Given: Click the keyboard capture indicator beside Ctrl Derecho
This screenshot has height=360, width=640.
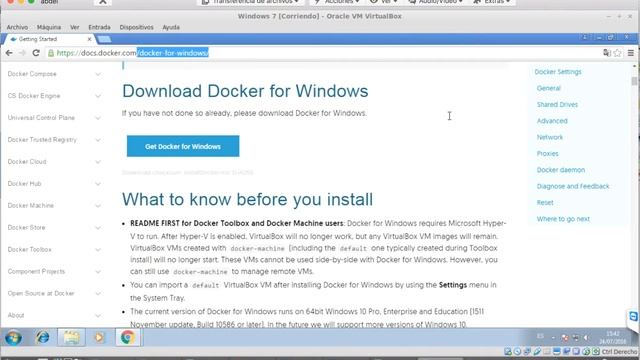Looking at the screenshot, I should point(596,351).
